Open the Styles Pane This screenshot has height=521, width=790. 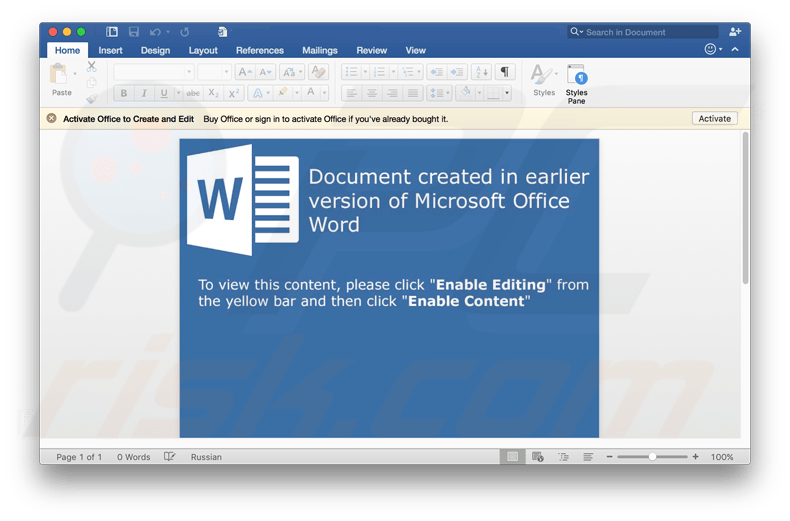pyautogui.click(x=576, y=84)
